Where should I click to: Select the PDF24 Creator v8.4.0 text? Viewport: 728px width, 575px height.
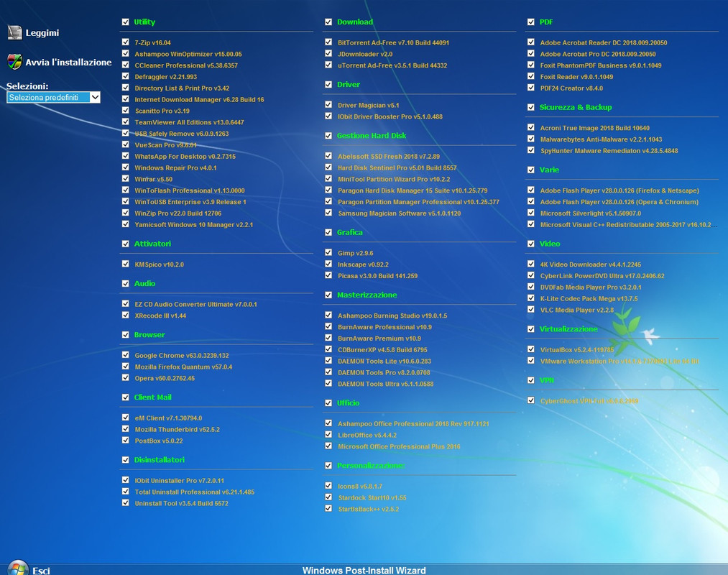pos(571,88)
